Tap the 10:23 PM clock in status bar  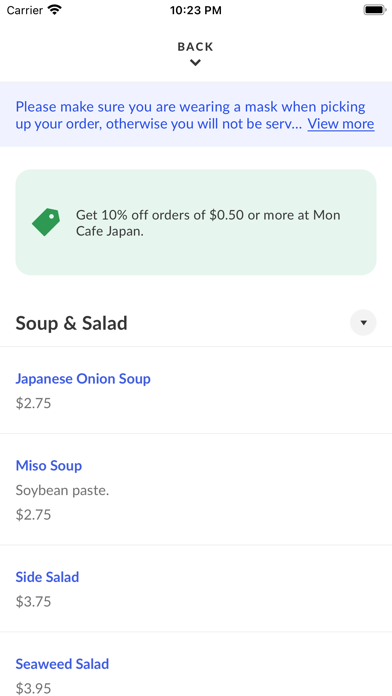(196, 10)
